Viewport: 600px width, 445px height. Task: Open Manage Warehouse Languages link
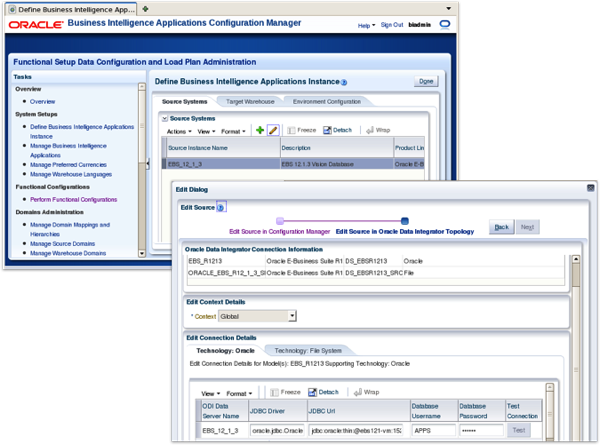pos(71,174)
